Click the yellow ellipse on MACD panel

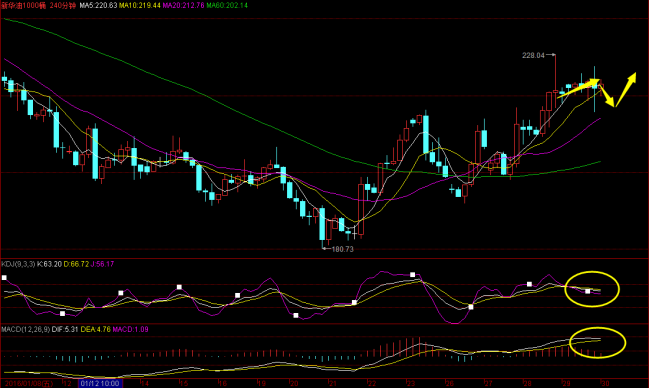(598, 342)
